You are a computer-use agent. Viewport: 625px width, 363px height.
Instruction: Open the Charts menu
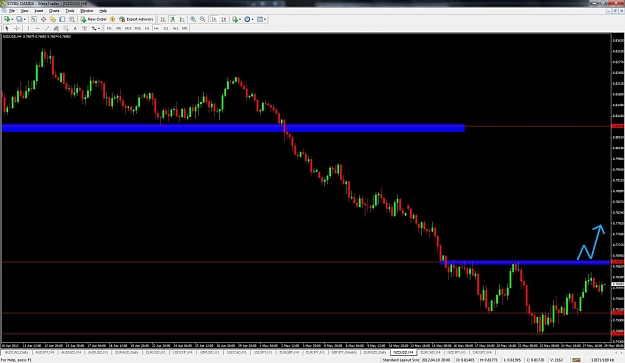[54, 11]
